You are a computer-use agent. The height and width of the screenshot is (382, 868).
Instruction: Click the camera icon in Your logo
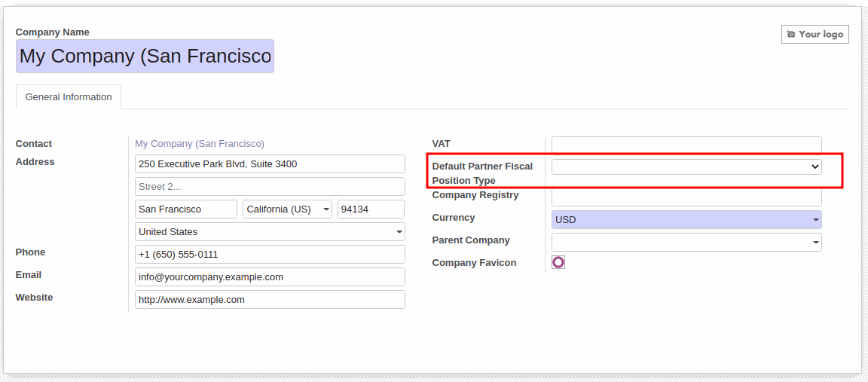tap(791, 35)
